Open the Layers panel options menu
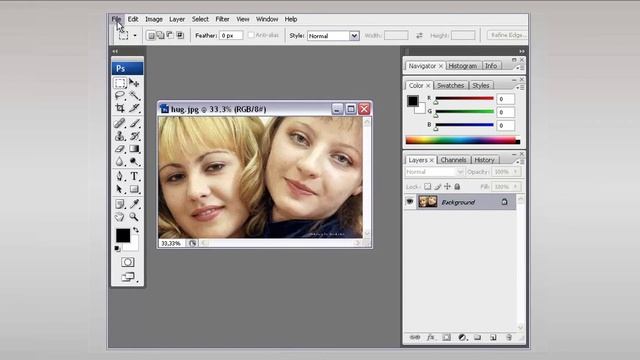Image resolution: width=640 pixels, height=360 pixels. click(x=520, y=162)
